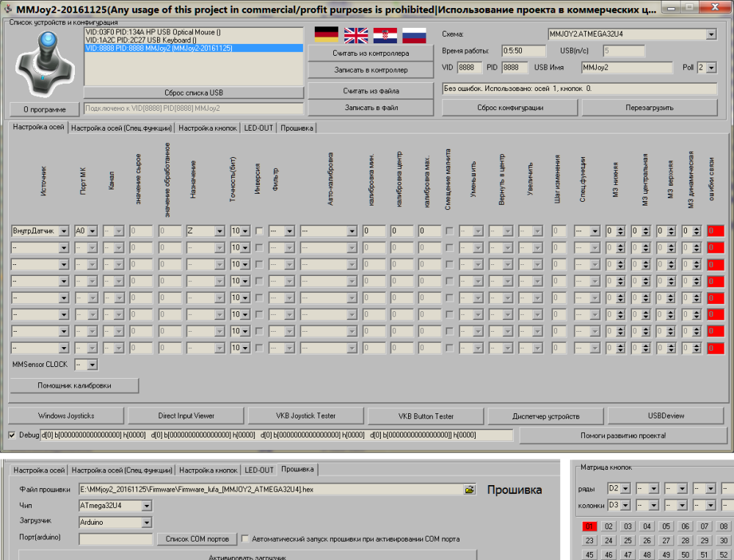This screenshot has width=734, height=560.
Task: Click the Croatian flag icon
Action: coord(385,34)
